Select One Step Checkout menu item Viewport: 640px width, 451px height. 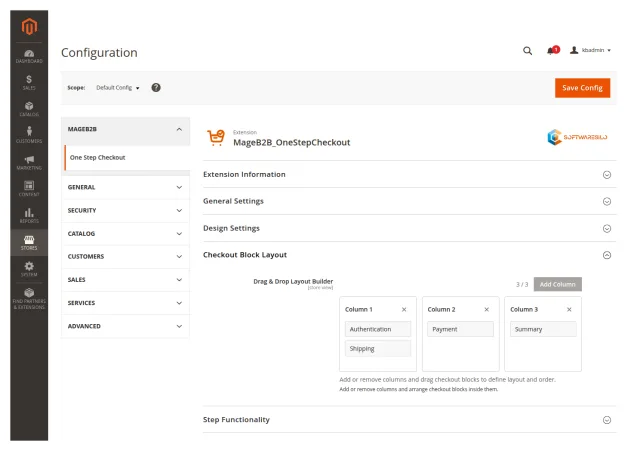127,158
